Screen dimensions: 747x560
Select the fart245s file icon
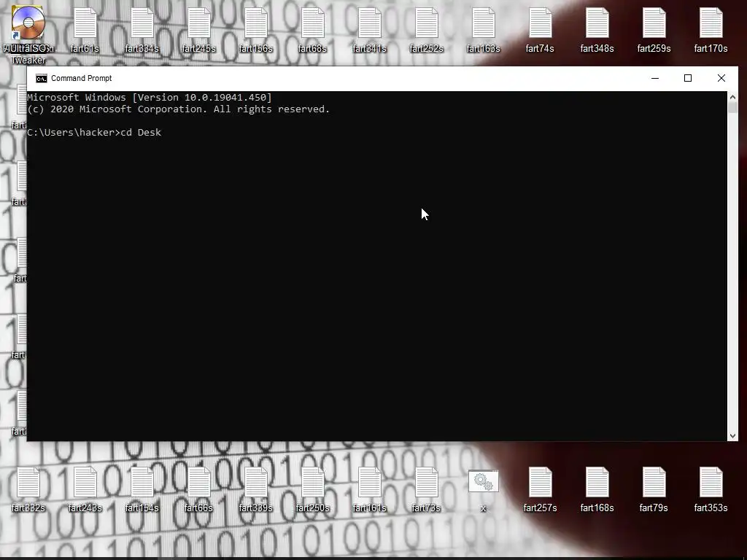tap(199, 23)
